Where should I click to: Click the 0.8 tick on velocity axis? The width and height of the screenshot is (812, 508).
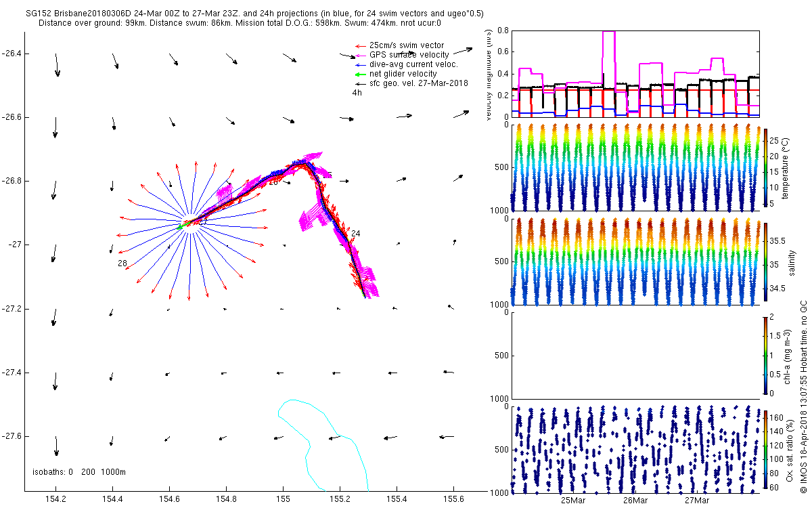coord(502,30)
